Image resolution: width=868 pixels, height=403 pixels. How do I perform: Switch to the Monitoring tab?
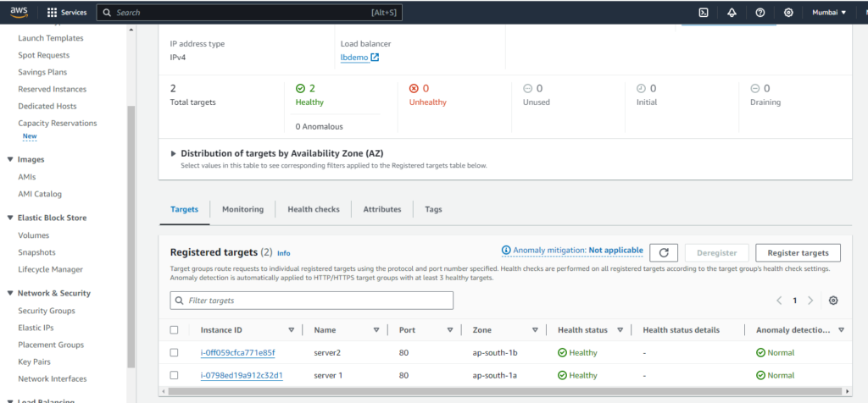(x=242, y=209)
